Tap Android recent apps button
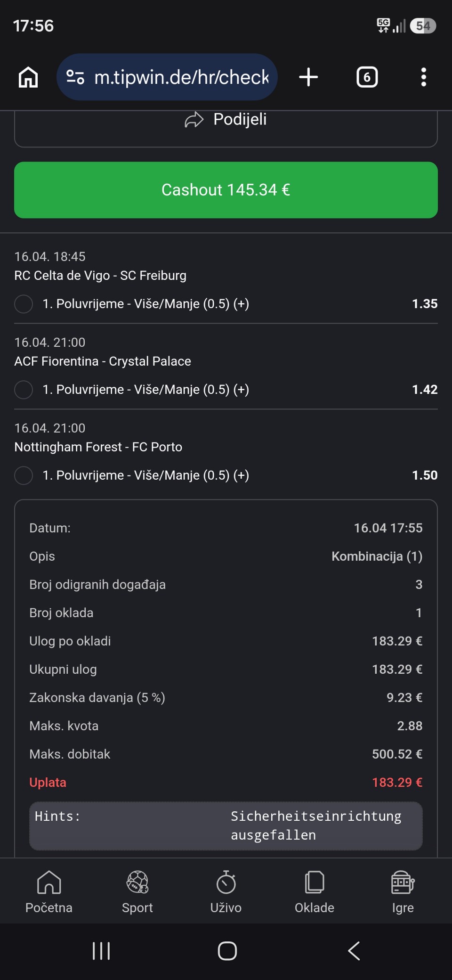 click(101, 951)
